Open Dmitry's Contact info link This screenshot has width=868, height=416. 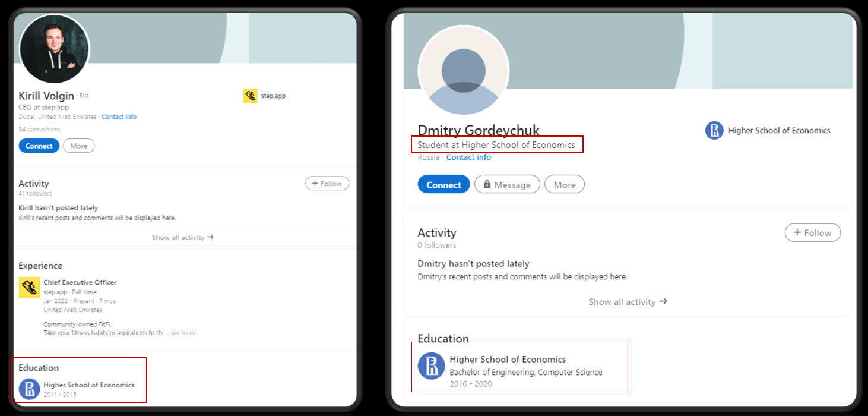[468, 157]
